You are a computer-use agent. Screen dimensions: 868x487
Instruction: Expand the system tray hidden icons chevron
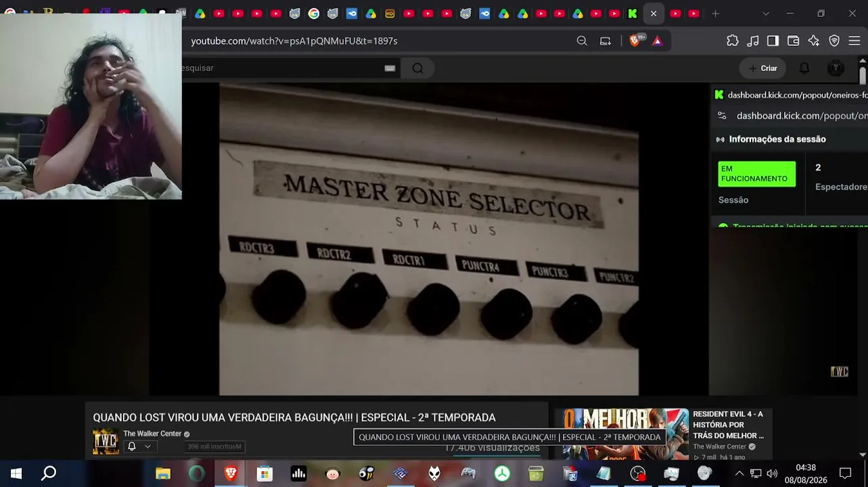(x=739, y=473)
